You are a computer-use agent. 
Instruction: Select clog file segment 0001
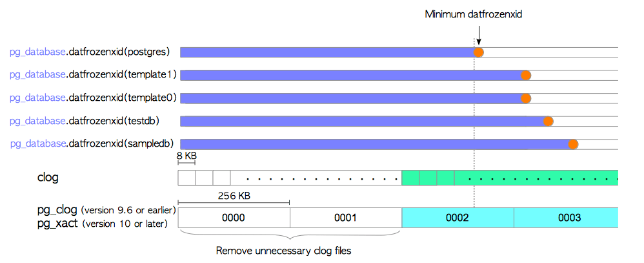point(345,218)
